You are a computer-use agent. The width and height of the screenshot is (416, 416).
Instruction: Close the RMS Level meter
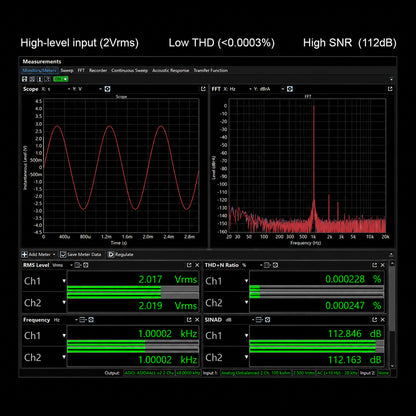click(197, 265)
